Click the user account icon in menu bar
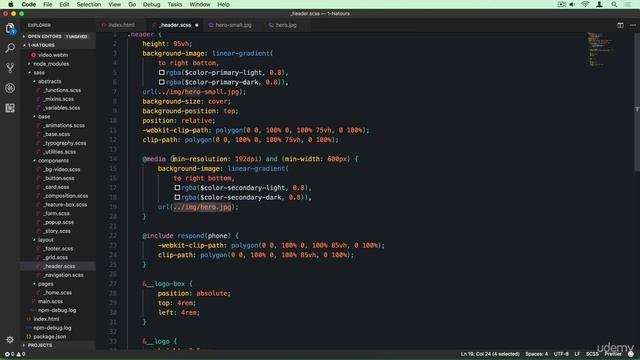Screen dimensions: 640x360 pyautogui.click(x=599, y=4)
